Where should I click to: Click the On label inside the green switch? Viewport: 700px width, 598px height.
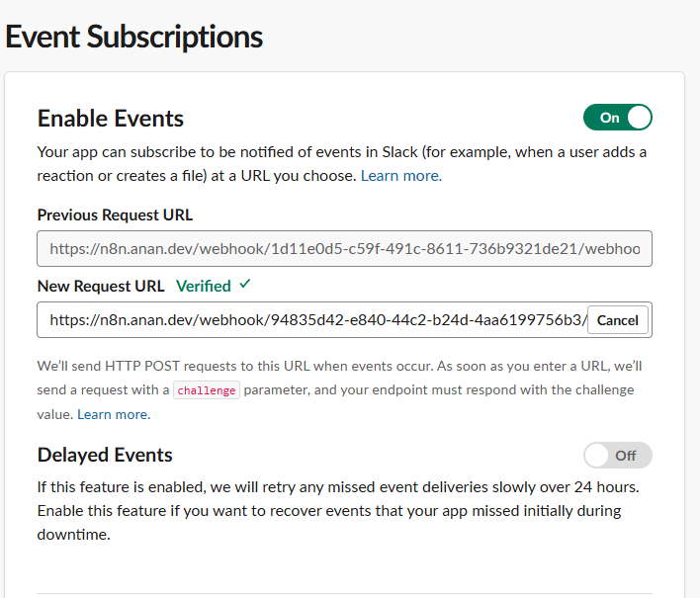(x=609, y=118)
